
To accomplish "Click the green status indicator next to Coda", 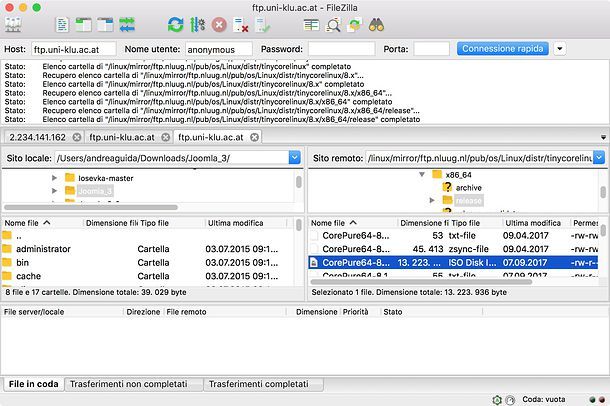I will (x=592, y=399).
